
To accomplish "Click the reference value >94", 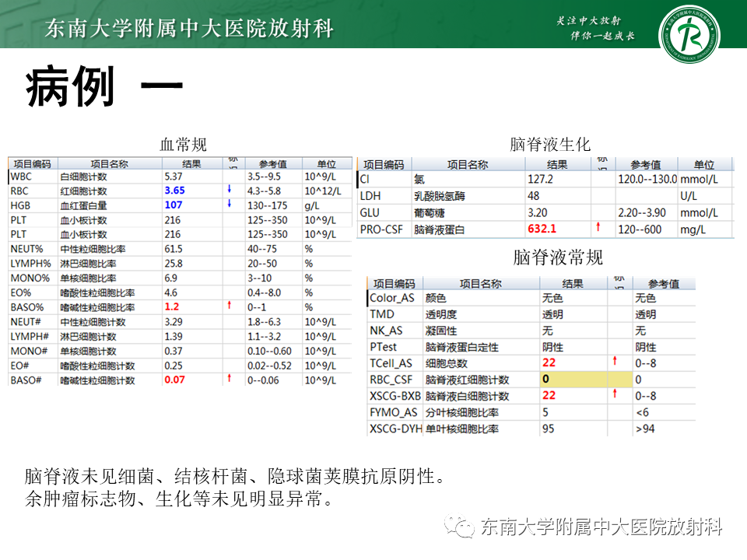I will coord(645,429).
